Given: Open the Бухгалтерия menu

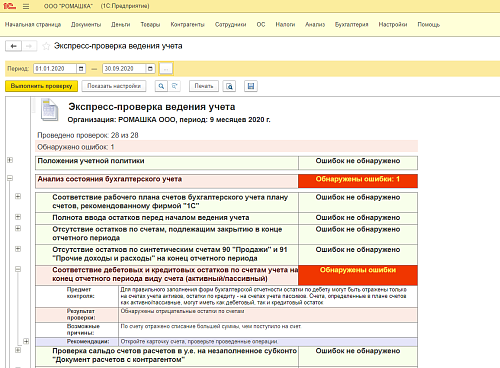Looking at the screenshot, I should pyautogui.click(x=352, y=24).
